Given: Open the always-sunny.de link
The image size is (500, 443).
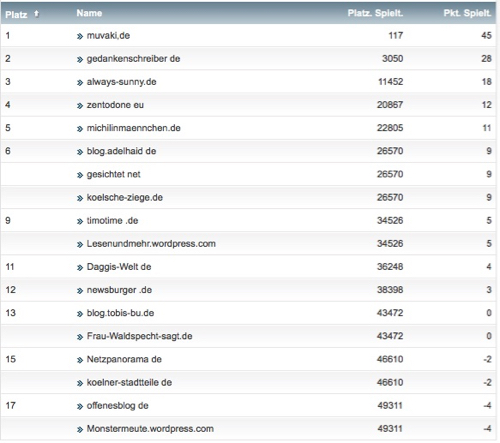Looking at the screenshot, I should [x=121, y=82].
